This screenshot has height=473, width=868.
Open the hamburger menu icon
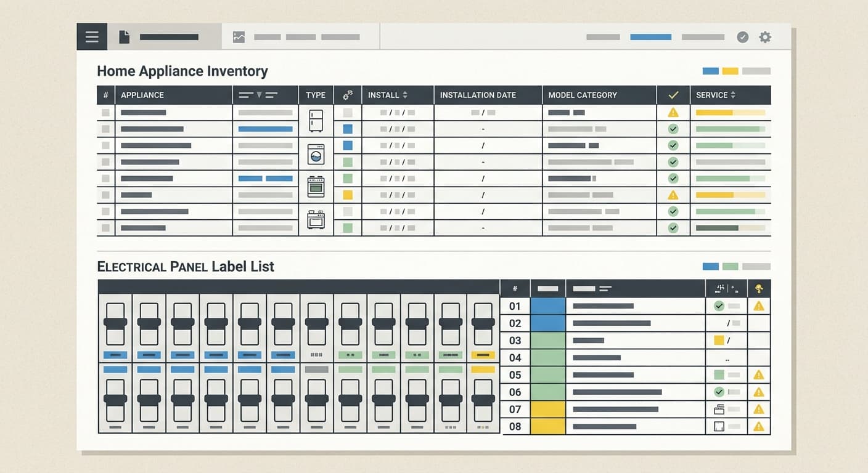[92, 37]
